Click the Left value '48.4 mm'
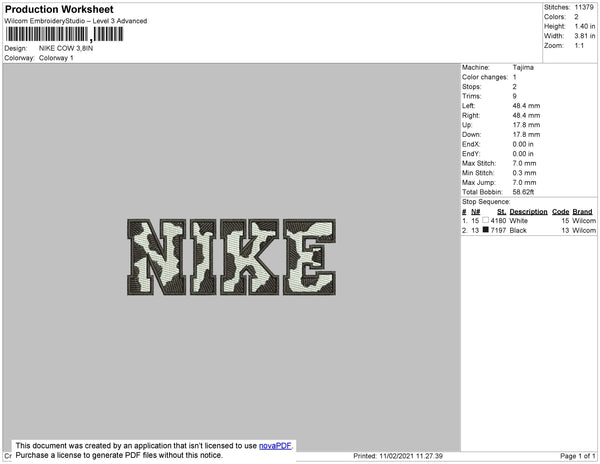Image resolution: width=600 pixels, height=464 pixels. coord(526,106)
